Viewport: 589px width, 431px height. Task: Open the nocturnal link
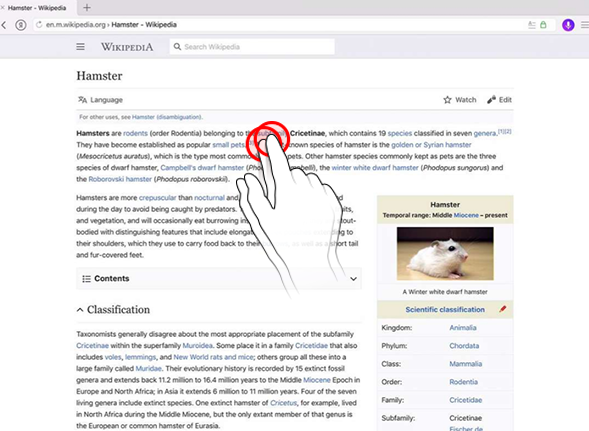click(209, 198)
